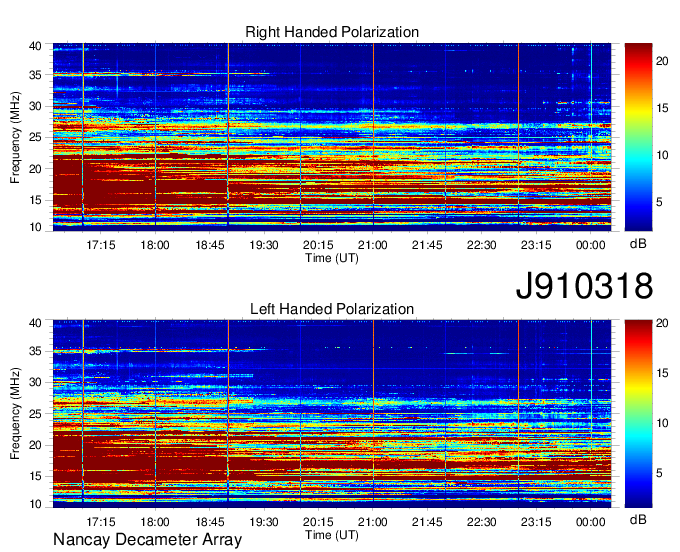Screen dimensions: 680x552
Task: Click the 17:15 tick of the right-handed plot
Action: point(101,245)
